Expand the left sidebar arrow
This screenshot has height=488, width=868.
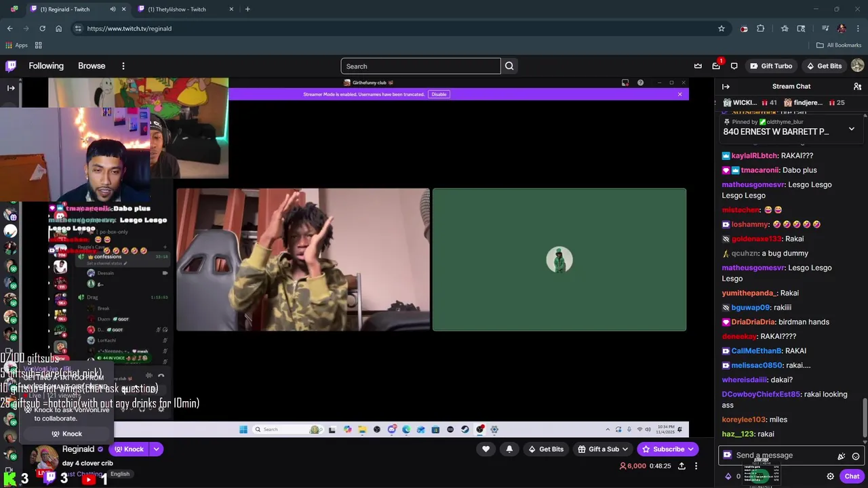pyautogui.click(x=11, y=87)
